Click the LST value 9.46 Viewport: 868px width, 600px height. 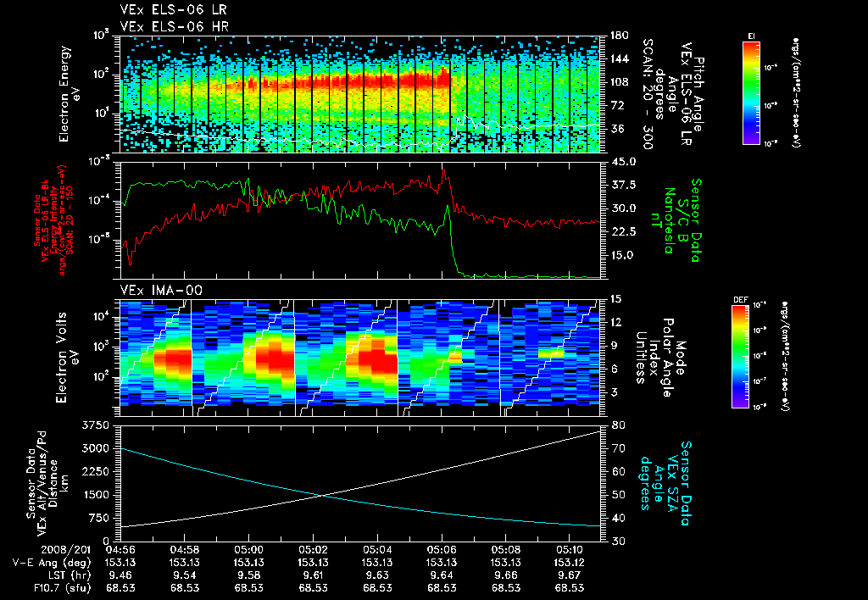(120, 575)
